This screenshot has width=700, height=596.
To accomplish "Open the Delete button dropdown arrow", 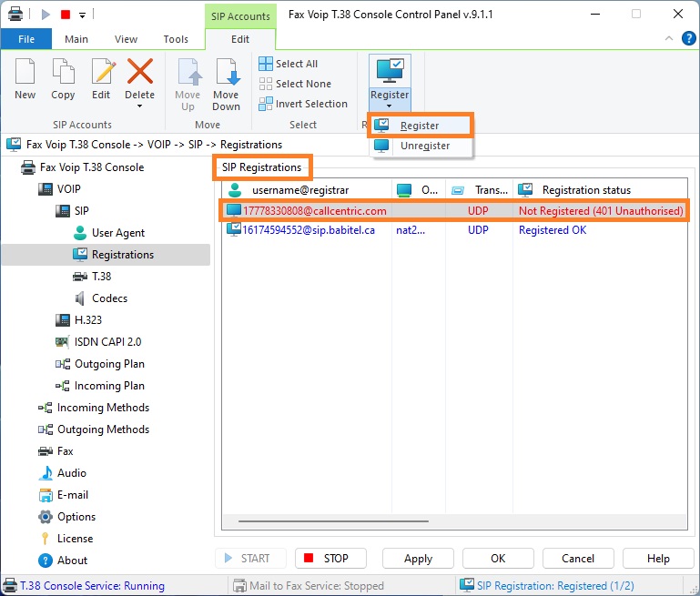I will click(140, 106).
